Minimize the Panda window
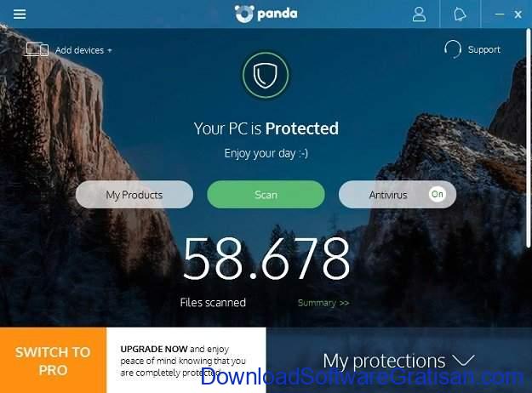Screen dimensions: 532x393 tap(499, 14)
